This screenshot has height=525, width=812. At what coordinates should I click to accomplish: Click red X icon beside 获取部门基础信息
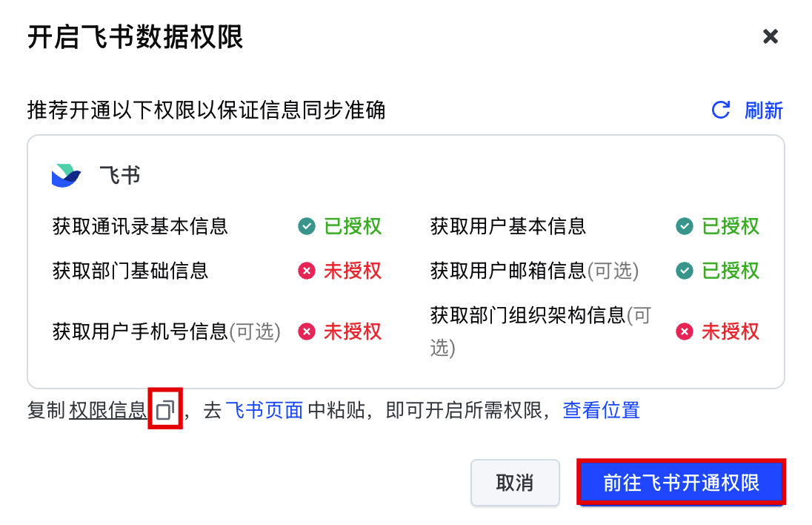pos(307,271)
